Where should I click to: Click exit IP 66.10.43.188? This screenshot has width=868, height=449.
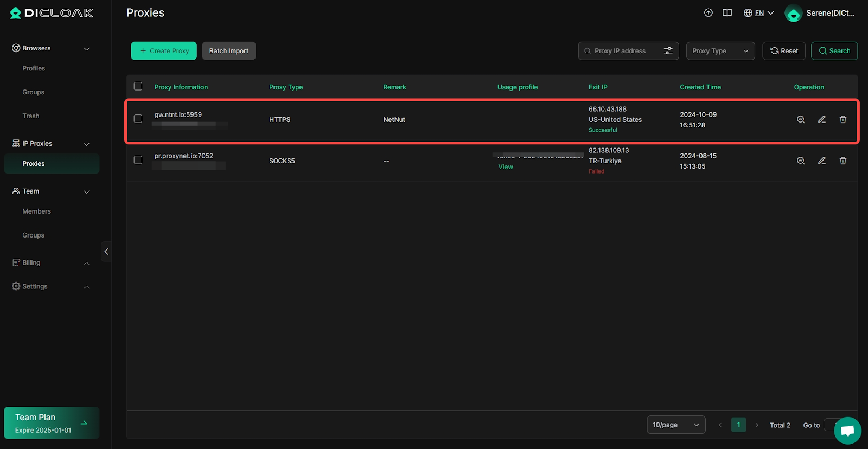(608, 110)
